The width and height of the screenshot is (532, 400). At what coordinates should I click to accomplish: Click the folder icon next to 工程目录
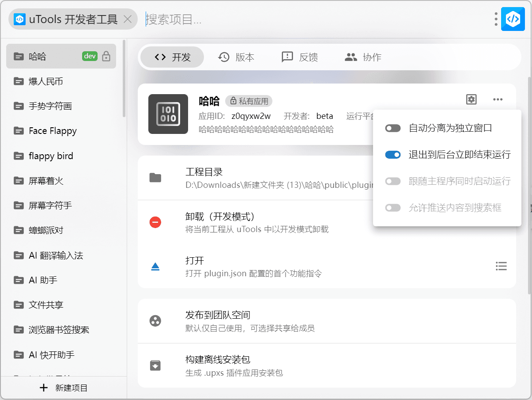point(155,178)
